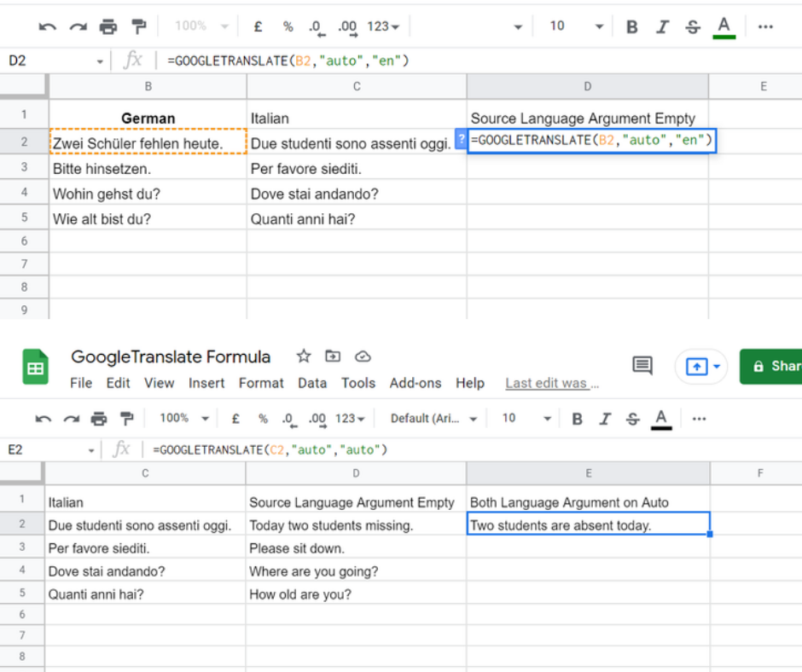Toggle bold in the toolbar beside the Default font box
The height and width of the screenshot is (672, 802).
pos(578,419)
